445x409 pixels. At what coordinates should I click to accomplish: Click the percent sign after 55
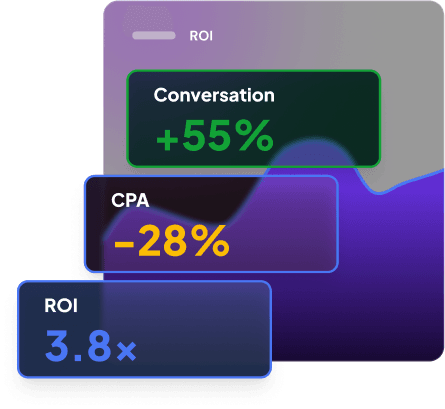(254, 136)
